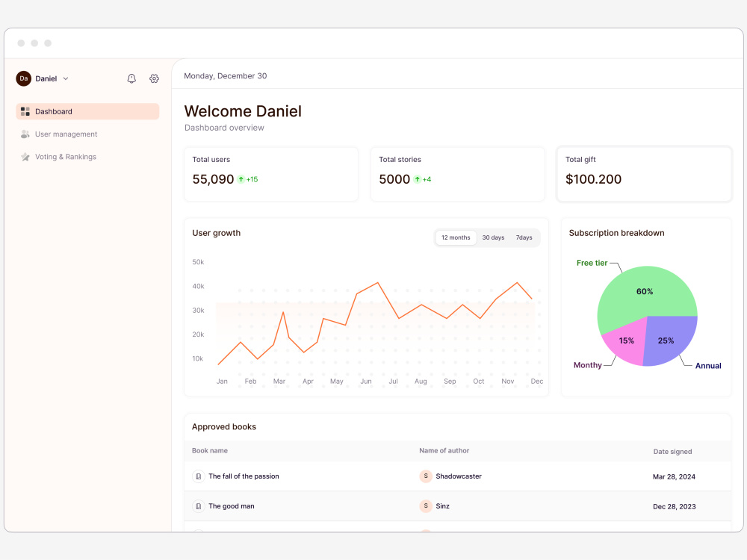Click purple 25% Annual pie slice

pyautogui.click(x=667, y=340)
